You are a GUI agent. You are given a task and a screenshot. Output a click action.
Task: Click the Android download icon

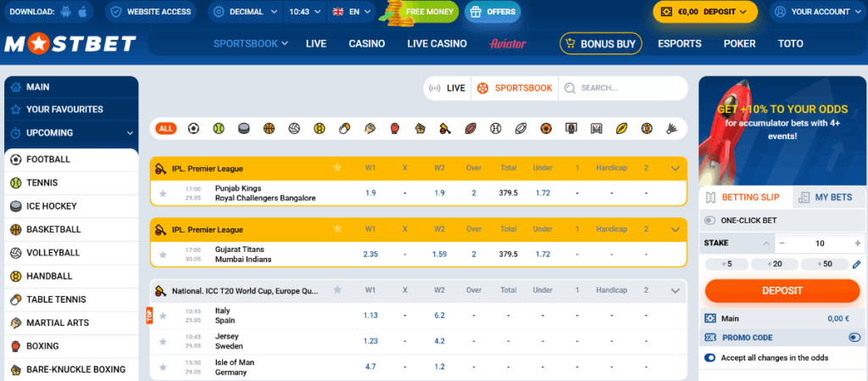[x=67, y=12]
